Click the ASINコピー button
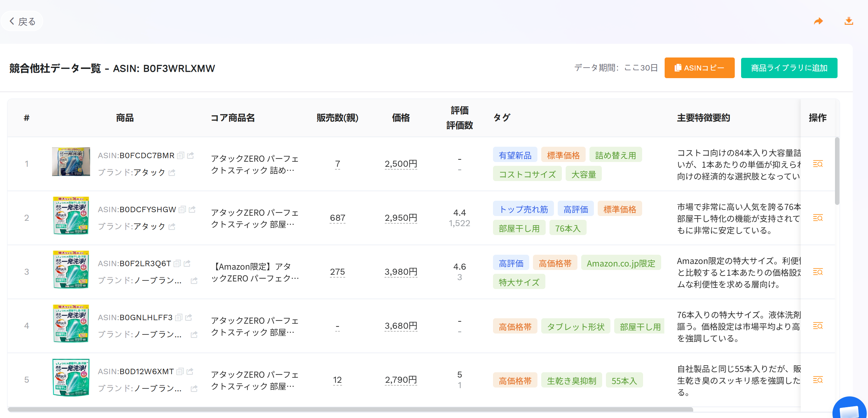The image size is (868, 418). pos(699,68)
